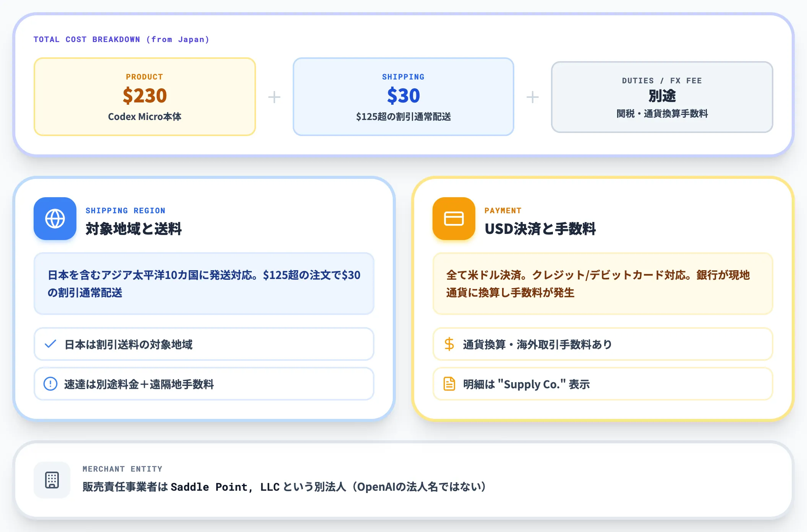Click the 日本は割引送料の対象地域 row
This screenshot has height=532, width=807.
click(204, 344)
